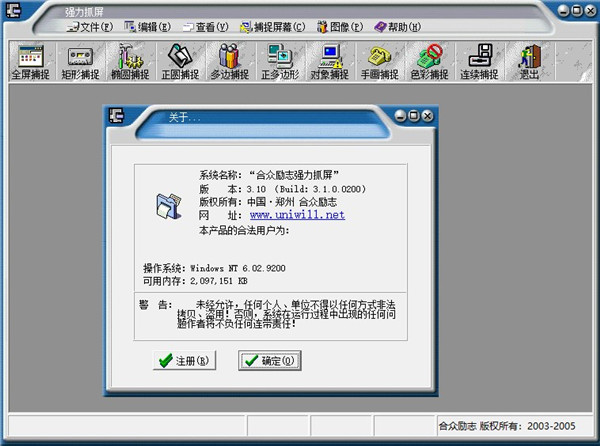The width and height of the screenshot is (600, 446).
Task: Select the 矩形捕捉 rectangle capture tool
Action: [x=81, y=61]
